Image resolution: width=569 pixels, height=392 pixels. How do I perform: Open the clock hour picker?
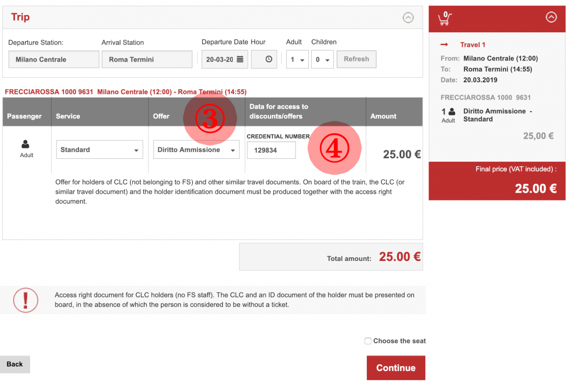(268, 59)
